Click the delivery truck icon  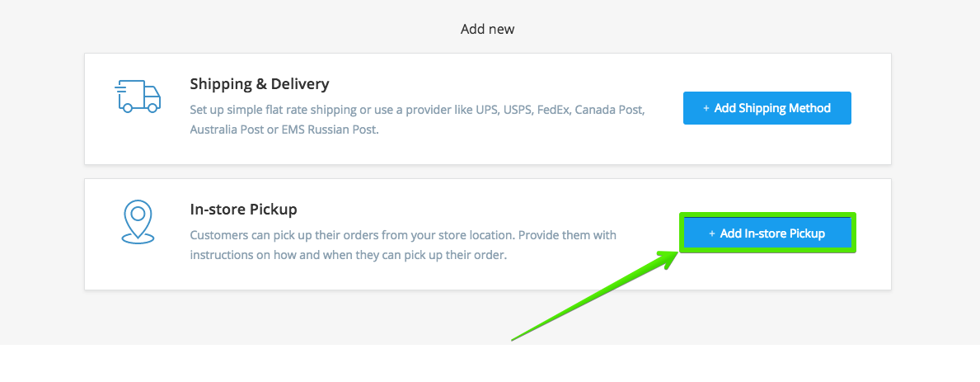click(138, 97)
